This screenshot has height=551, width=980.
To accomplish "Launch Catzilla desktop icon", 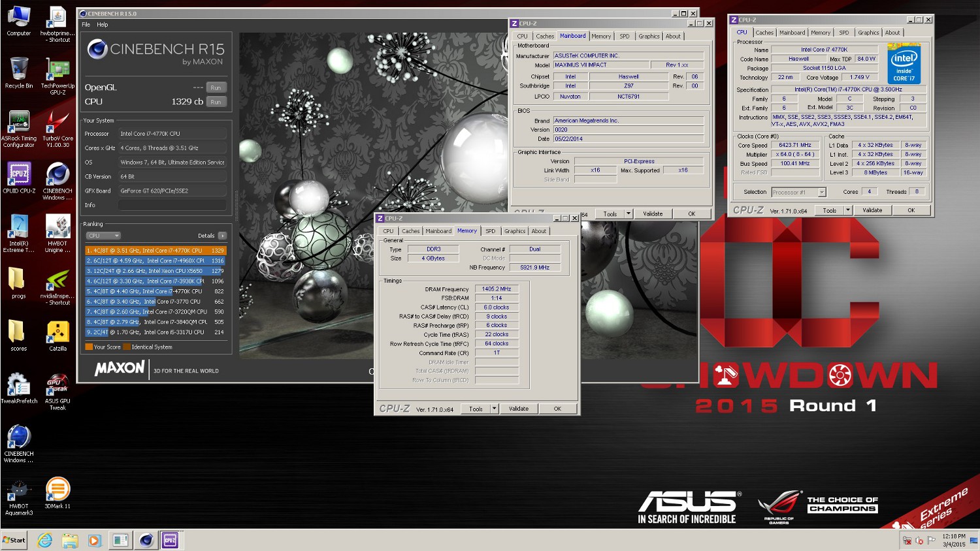I will [x=57, y=336].
